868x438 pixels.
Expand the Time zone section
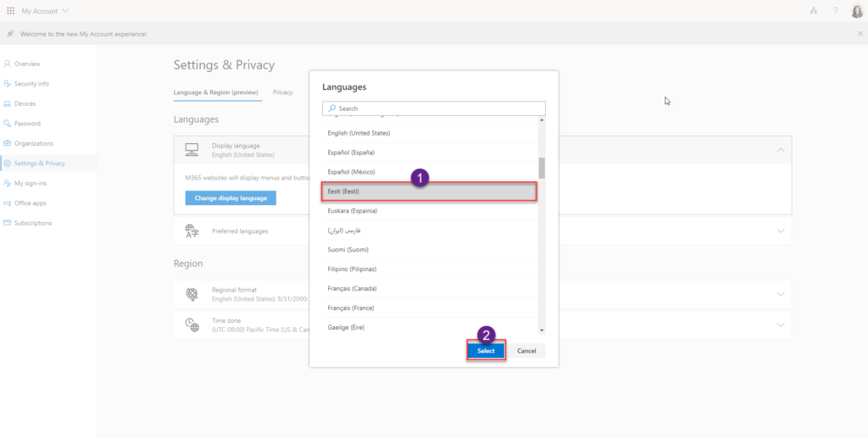[780, 324]
